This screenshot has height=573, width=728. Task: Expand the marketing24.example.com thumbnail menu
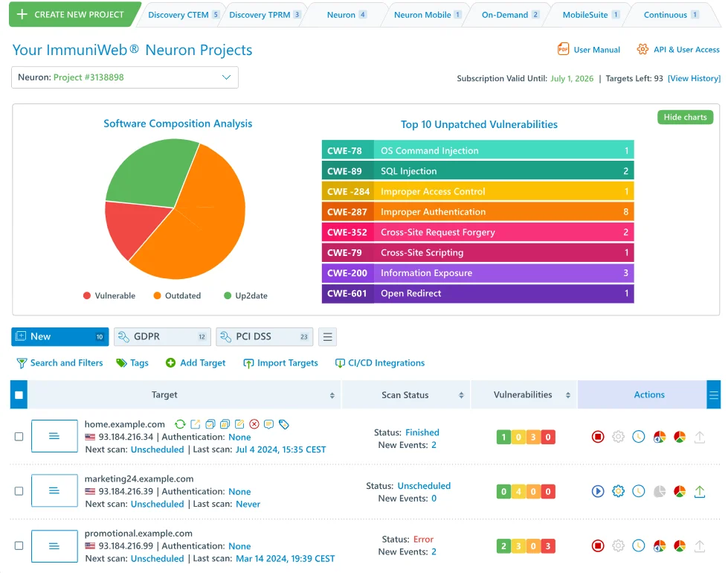click(x=54, y=490)
